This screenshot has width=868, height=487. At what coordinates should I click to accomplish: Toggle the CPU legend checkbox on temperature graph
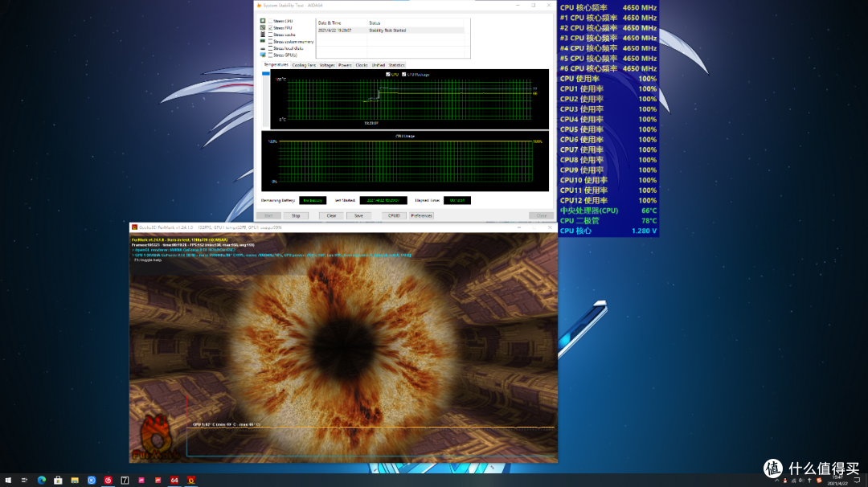388,74
